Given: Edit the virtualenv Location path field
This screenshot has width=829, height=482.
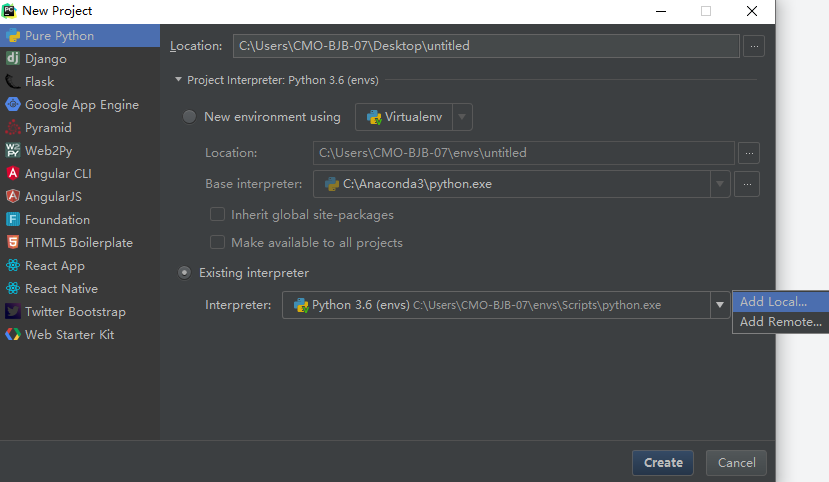Looking at the screenshot, I should (523, 153).
